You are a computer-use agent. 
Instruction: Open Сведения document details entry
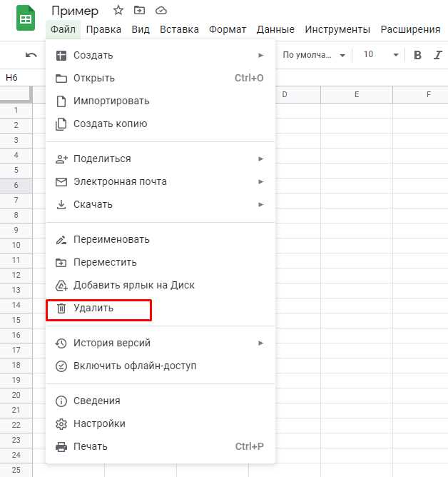click(x=161, y=401)
